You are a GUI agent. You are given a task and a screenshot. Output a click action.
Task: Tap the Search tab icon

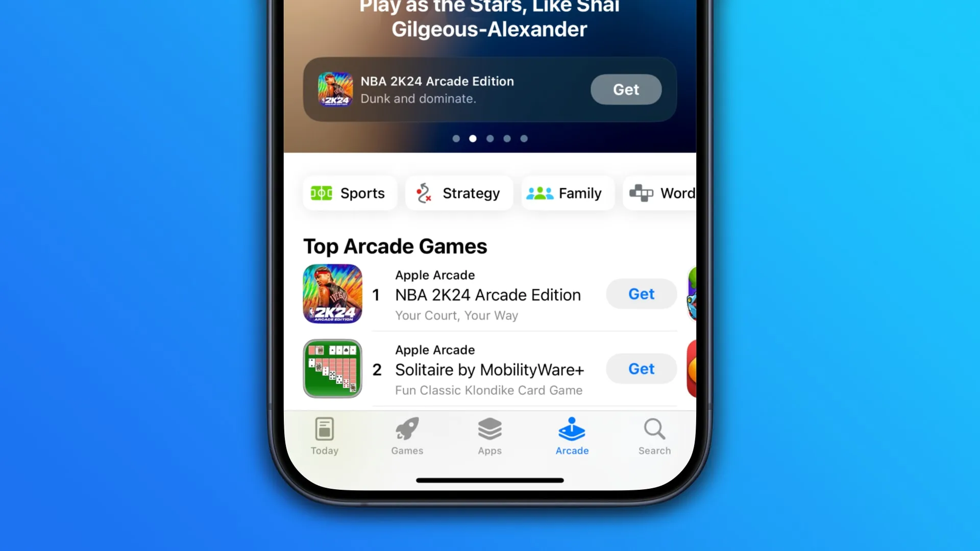coord(654,436)
